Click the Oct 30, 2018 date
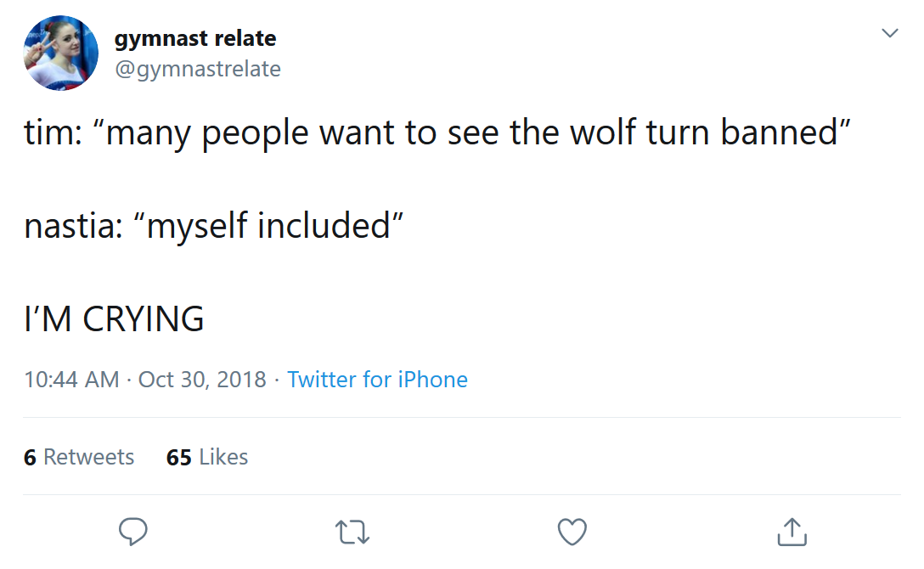This screenshot has width=924, height=569. [x=202, y=379]
